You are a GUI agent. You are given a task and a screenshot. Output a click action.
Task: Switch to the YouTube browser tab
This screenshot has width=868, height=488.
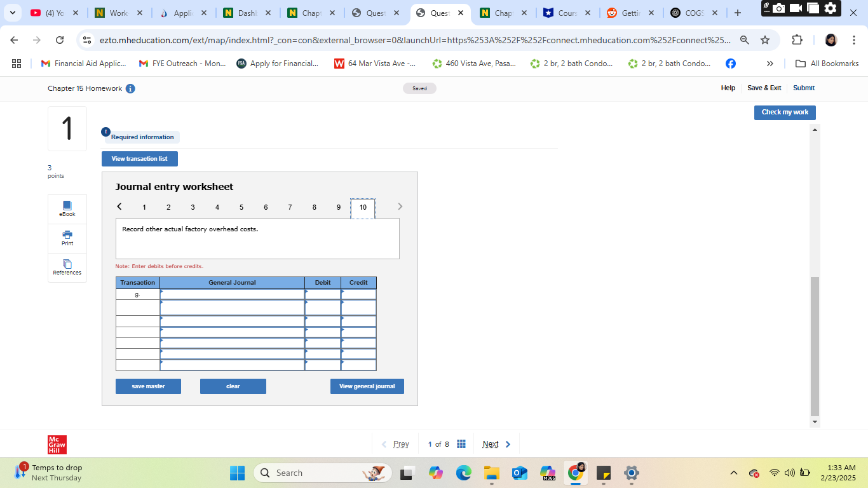[55, 13]
